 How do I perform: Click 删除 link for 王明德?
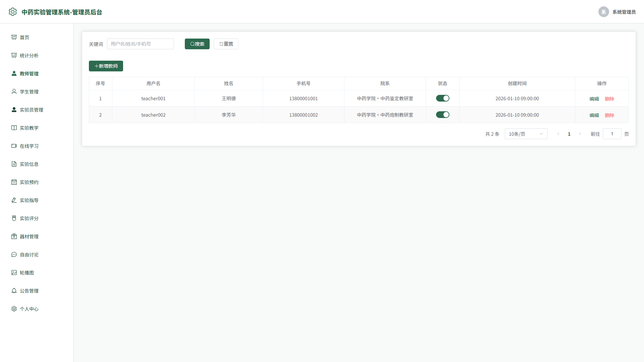coord(609,99)
